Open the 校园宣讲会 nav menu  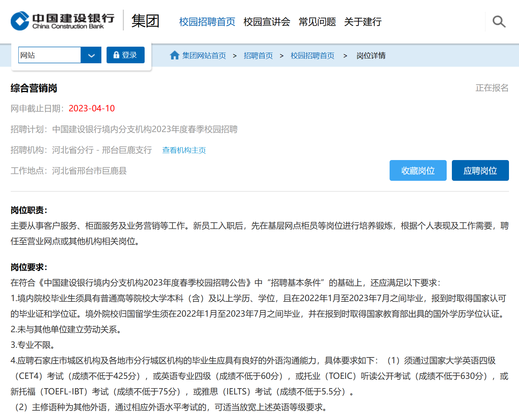click(267, 22)
